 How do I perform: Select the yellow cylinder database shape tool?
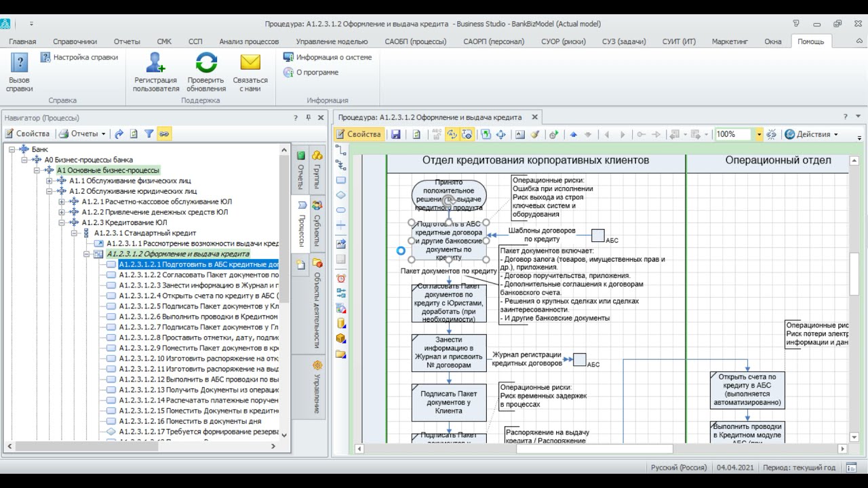click(340, 323)
